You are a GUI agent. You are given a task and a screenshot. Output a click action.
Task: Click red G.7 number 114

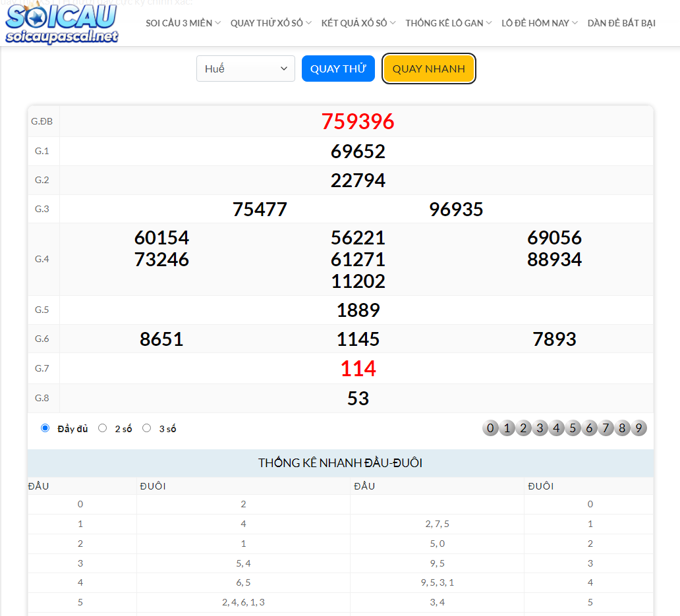[358, 368]
